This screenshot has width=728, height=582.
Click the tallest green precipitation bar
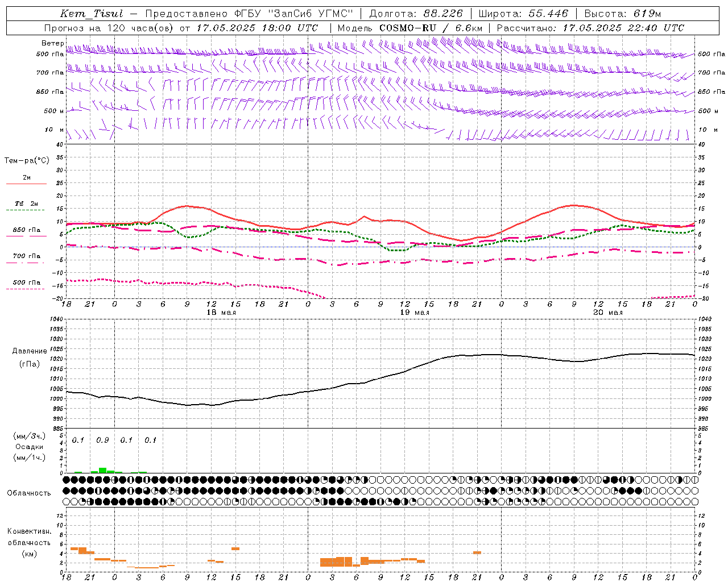(x=102, y=470)
